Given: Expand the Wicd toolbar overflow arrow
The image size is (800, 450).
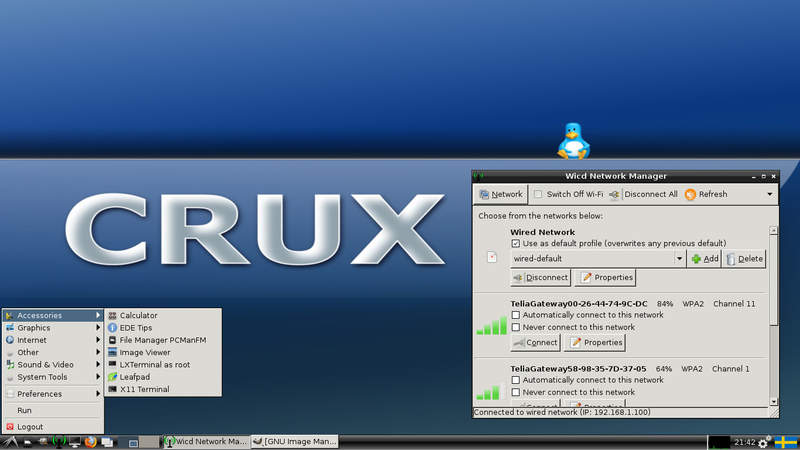Looking at the screenshot, I should click(x=769, y=194).
